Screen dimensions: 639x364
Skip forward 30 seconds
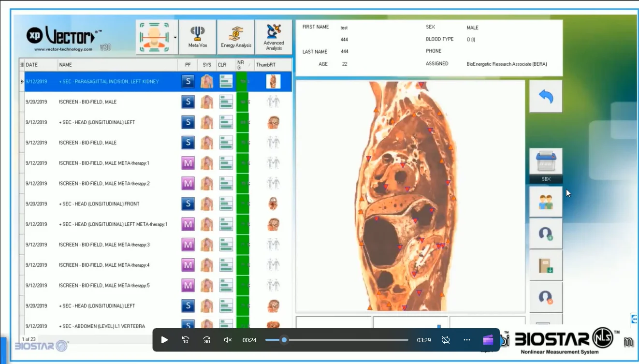pos(206,340)
